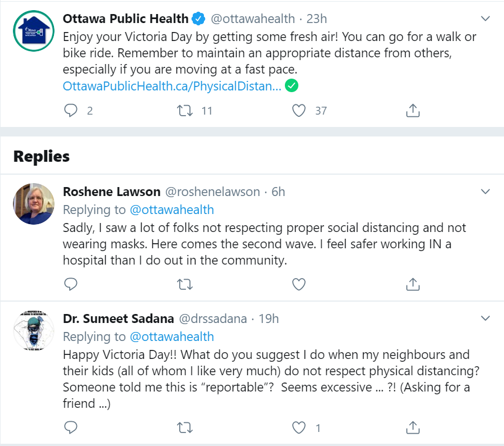Reply to Dr. Sumeet Sadana's tweet
Screen dimensions: 504x446
click(x=71, y=428)
